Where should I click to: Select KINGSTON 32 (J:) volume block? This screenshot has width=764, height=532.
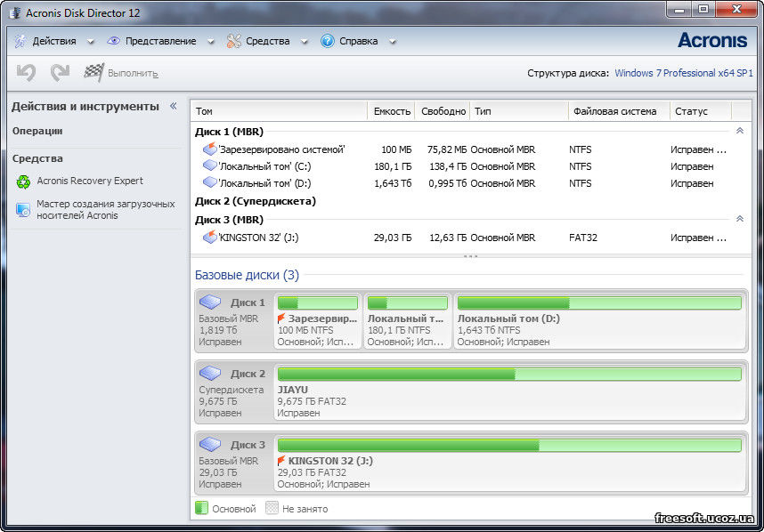pyautogui.click(x=509, y=463)
